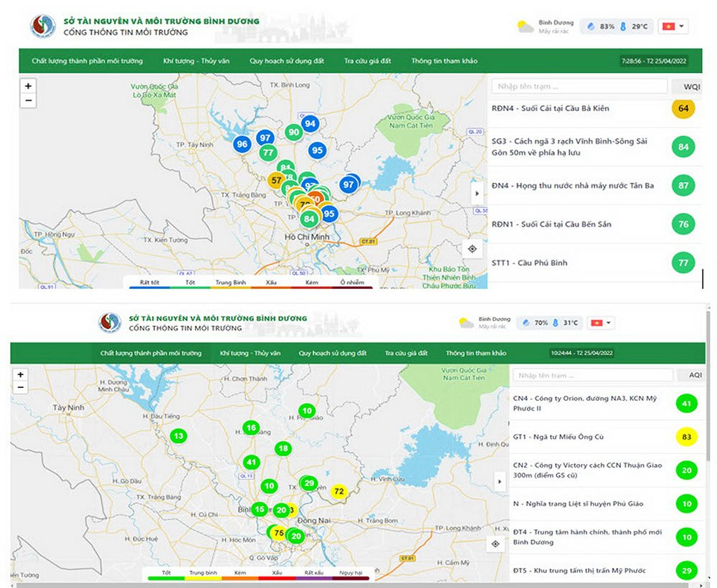
Task: Select the blue 96 marker on the map
Action: click(242, 144)
